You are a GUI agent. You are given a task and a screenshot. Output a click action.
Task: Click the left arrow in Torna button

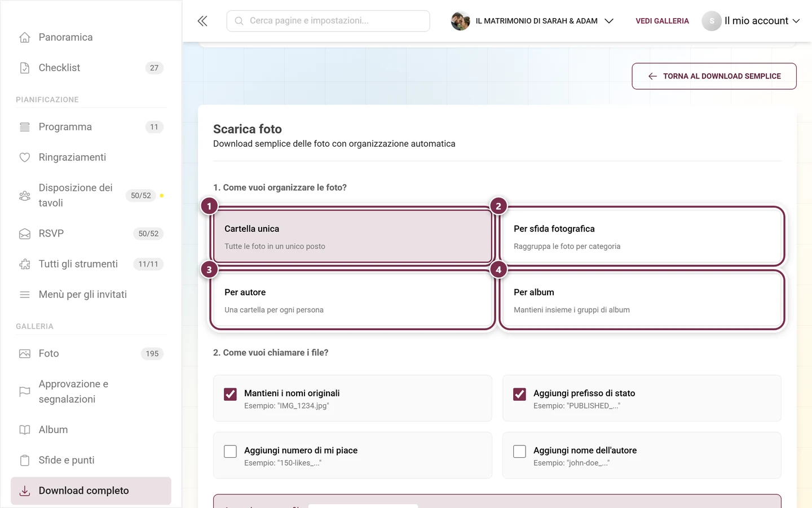click(652, 76)
